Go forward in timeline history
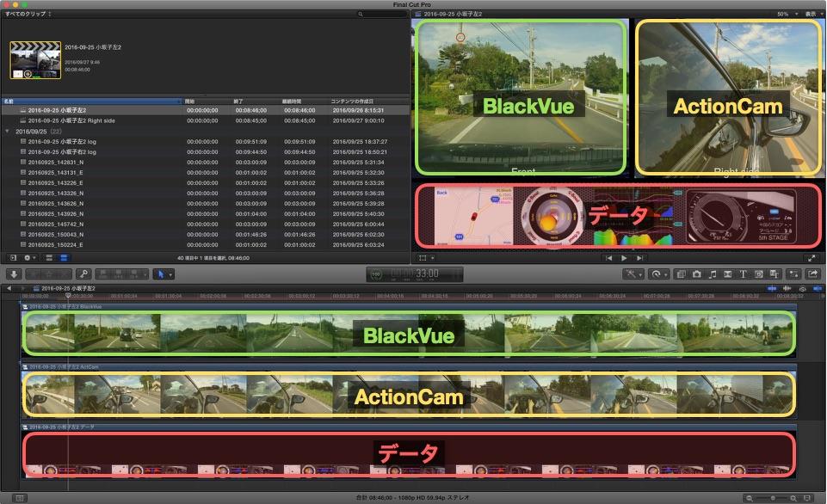The width and height of the screenshot is (827, 504). tap(22, 288)
